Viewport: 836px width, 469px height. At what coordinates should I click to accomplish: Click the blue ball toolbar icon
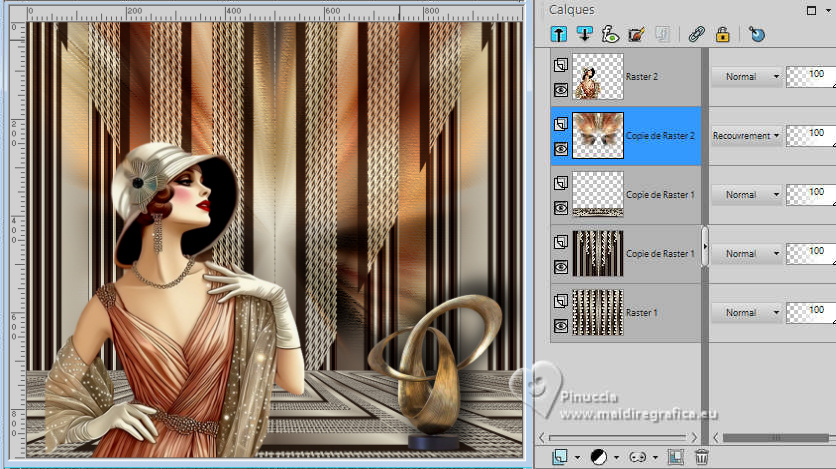tap(757, 35)
